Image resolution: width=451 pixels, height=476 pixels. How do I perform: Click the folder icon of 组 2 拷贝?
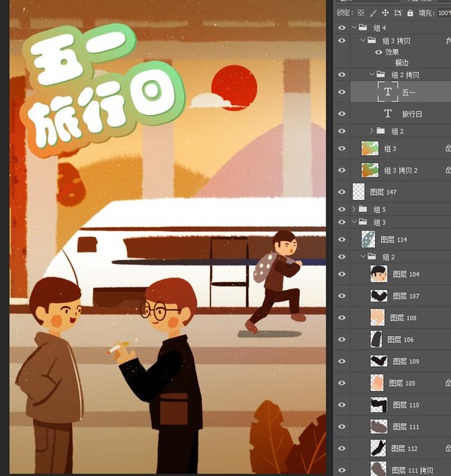coord(380,74)
